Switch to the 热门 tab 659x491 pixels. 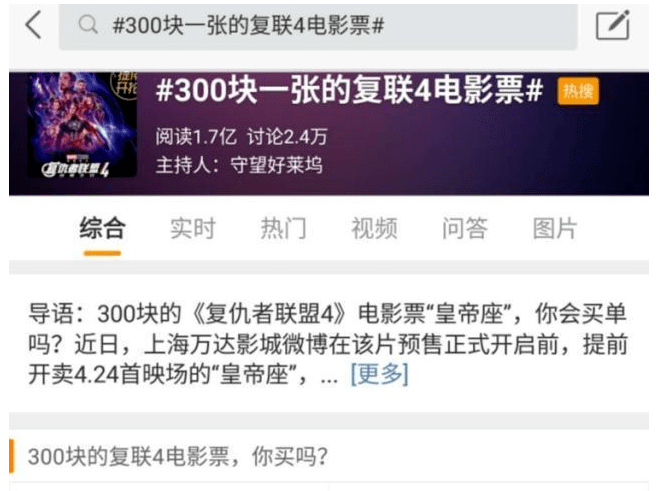(x=284, y=229)
